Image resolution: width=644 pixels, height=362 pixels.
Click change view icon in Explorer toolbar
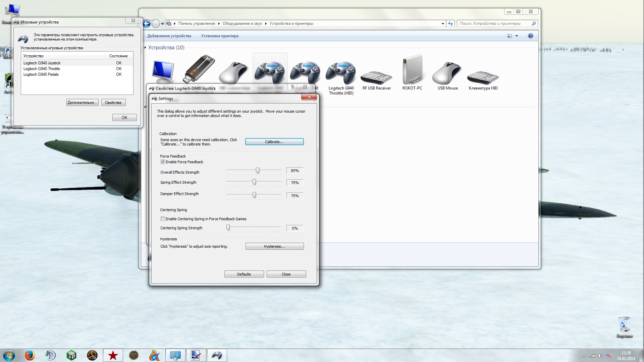(509, 36)
